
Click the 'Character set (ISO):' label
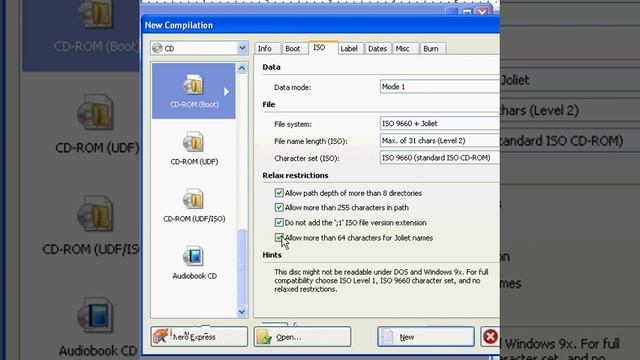click(x=307, y=158)
